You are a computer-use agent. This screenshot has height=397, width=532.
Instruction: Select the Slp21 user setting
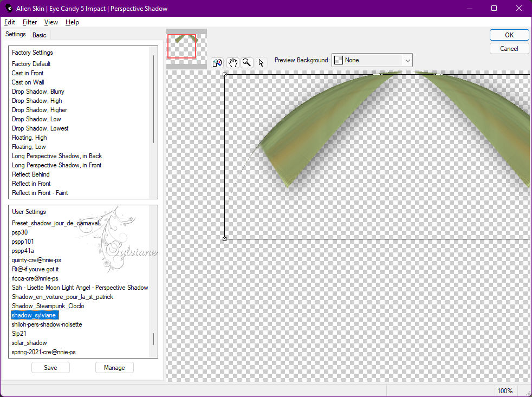[x=19, y=334]
